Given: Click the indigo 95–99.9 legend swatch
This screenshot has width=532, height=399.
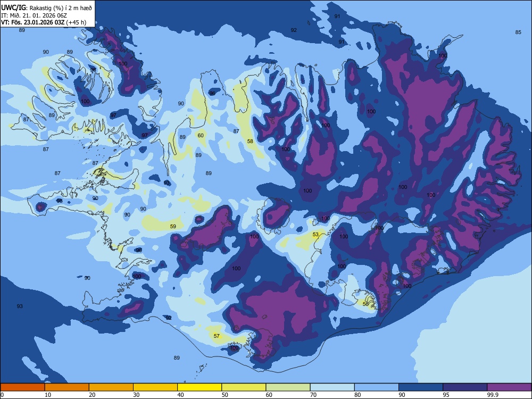Looking at the screenshot, I should [465, 387].
